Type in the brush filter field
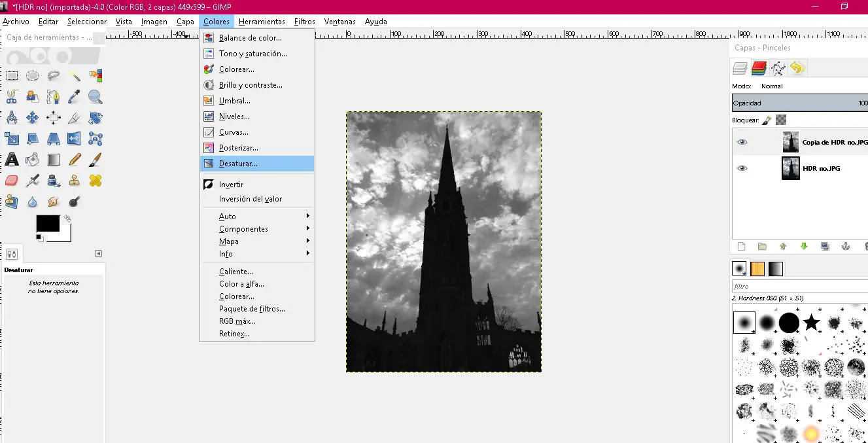Screen dimensions: 868x443 (x=798, y=287)
